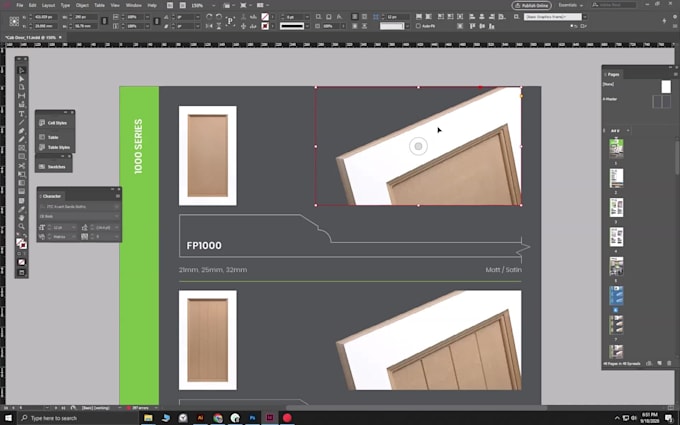Toggle the Auto-Fit checkbox
Image resolution: width=680 pixels, height=425 pixels.
[x=418, y=26]
